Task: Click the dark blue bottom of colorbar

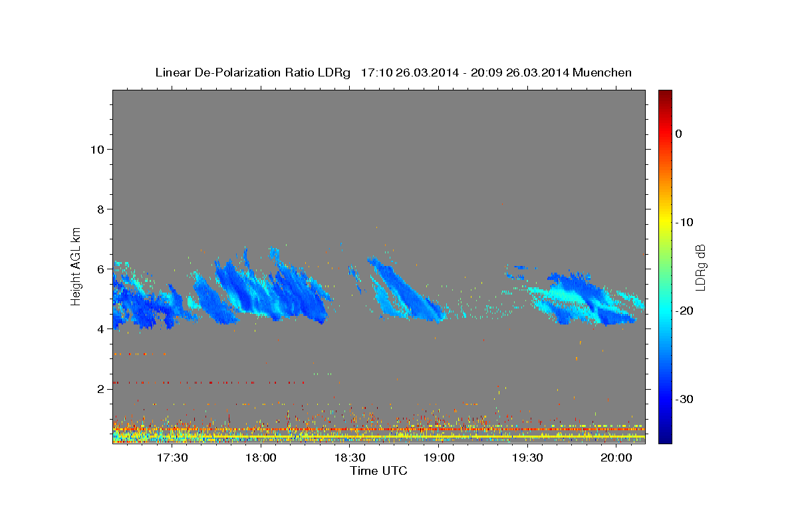Action: pos(665,436)
